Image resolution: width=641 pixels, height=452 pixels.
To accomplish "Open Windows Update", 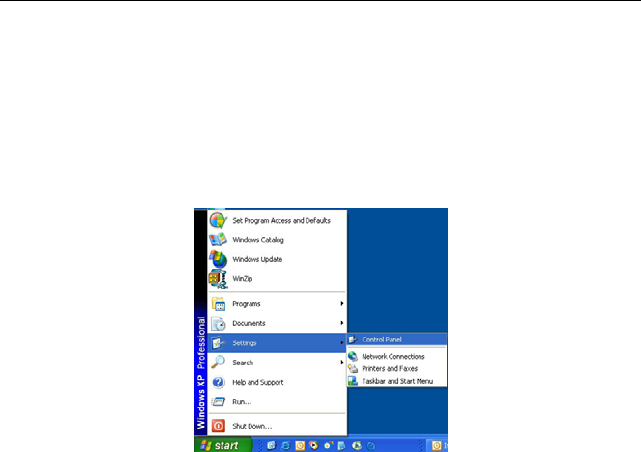I will click(277, 260).
